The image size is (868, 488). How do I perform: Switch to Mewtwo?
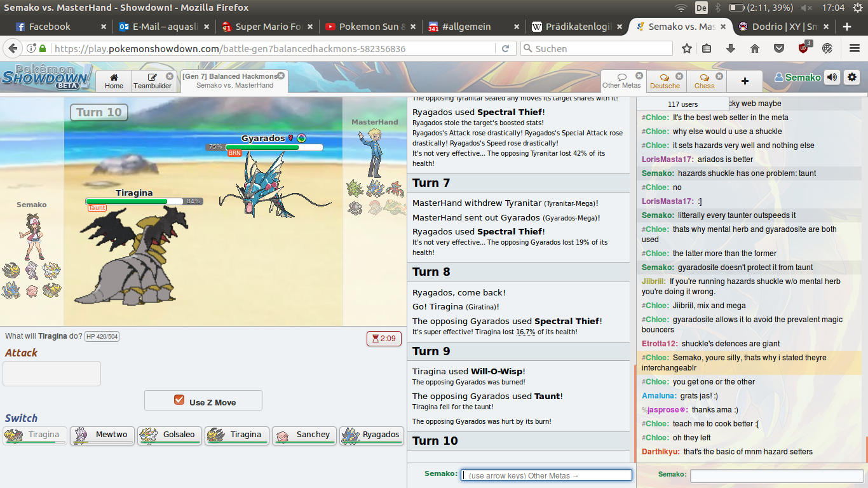(102, 435)
